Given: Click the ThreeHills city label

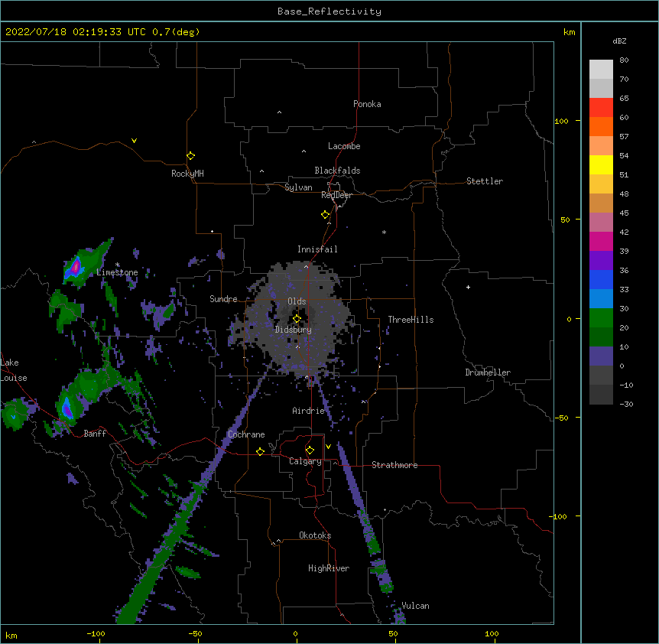Looking at the screenshot, I should point(411,320).
